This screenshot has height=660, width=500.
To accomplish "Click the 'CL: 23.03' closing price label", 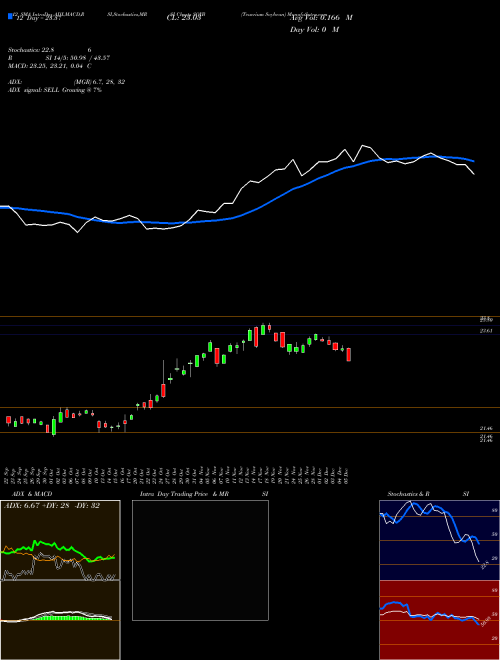I will click(x=184, y=18).
